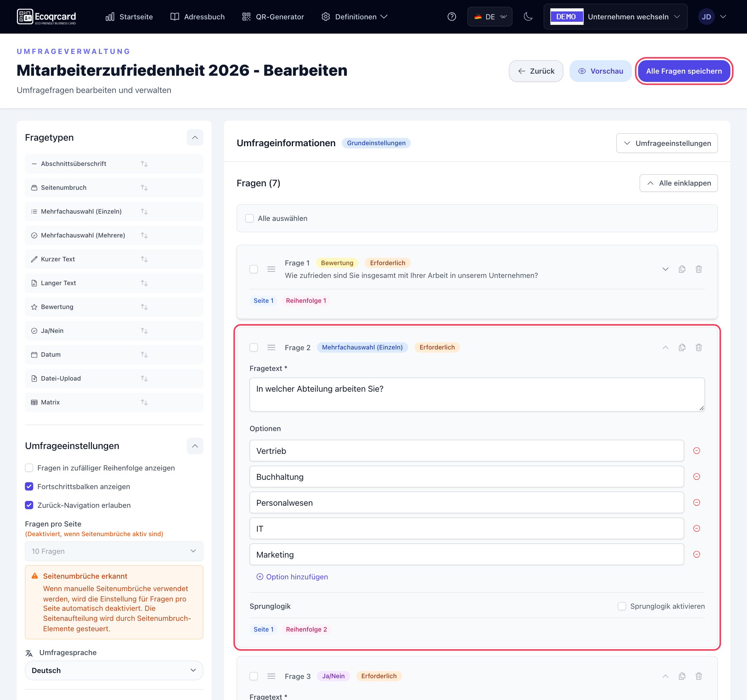747x700 pixels.
Task: Remove the IT option
Action: (x=696, y=529)
